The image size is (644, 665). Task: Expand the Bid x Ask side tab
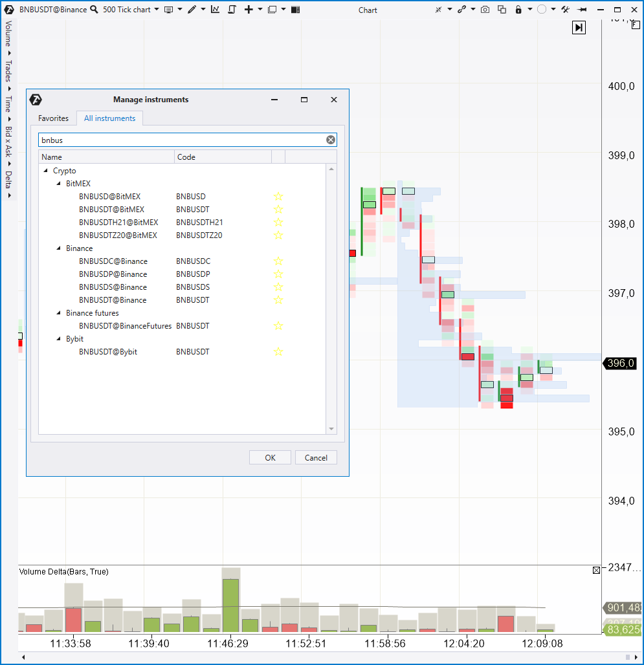[x=8, y=146]
